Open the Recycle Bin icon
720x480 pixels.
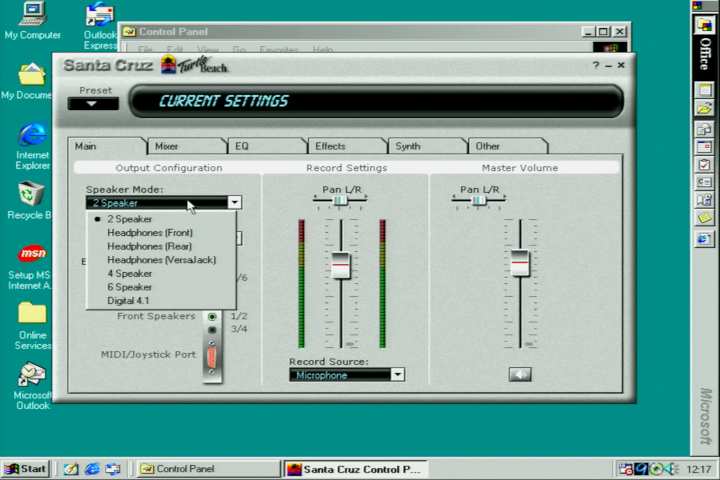(x=30, y=201)
